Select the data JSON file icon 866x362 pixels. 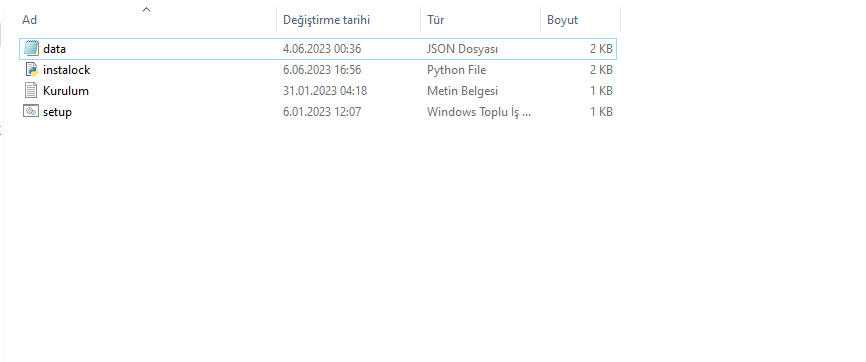pyautogui.click(x=31, y=49)
